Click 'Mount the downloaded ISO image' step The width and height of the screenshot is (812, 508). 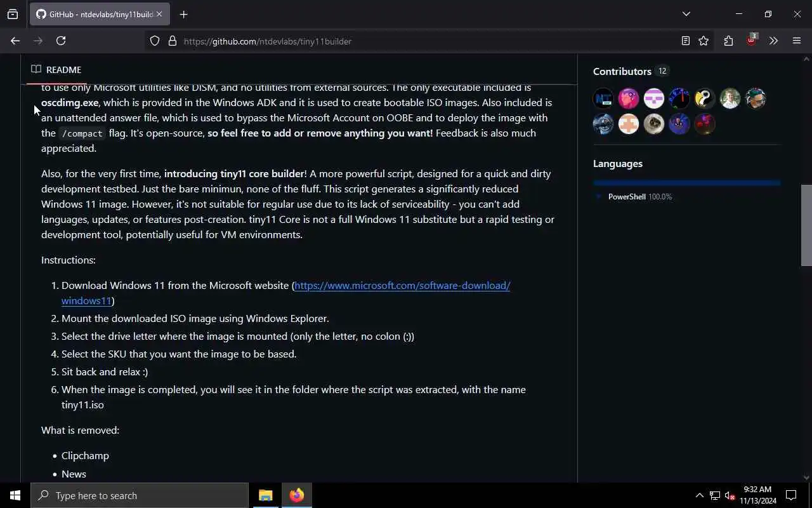point(195,318)
